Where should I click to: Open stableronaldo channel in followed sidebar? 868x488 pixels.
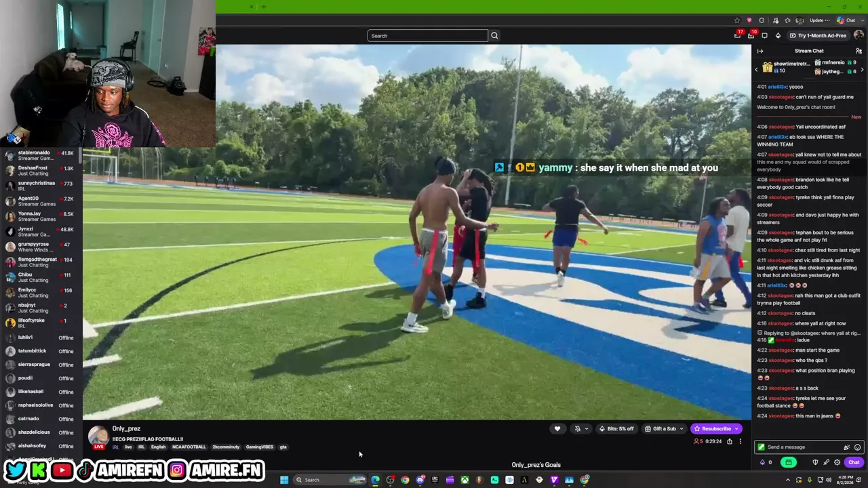tap(41, 156)
